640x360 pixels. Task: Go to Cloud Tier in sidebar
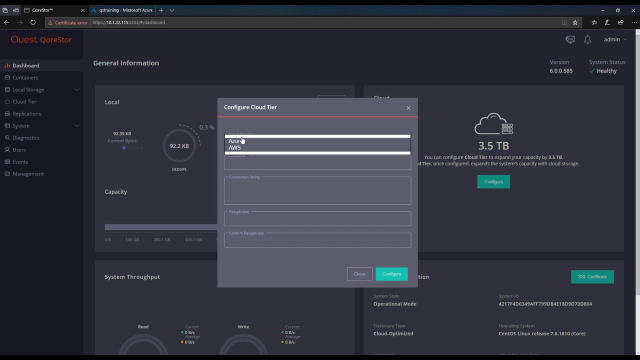click(24, 102)
